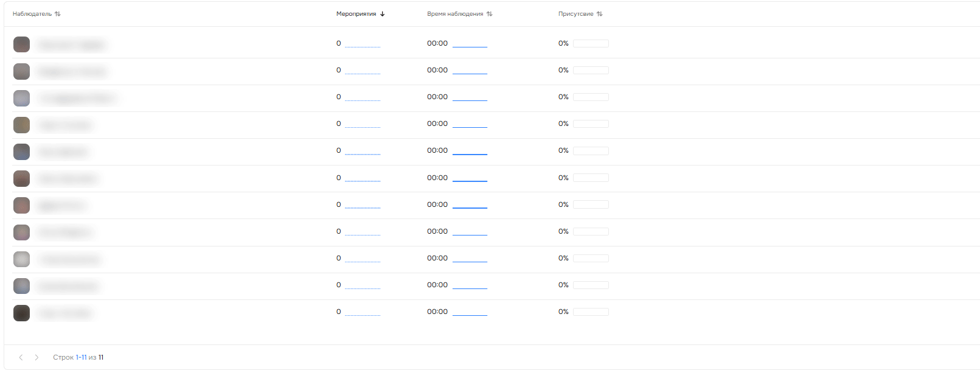
Task: Click the 00:00 time in third row
Action: tap(437, 97)
